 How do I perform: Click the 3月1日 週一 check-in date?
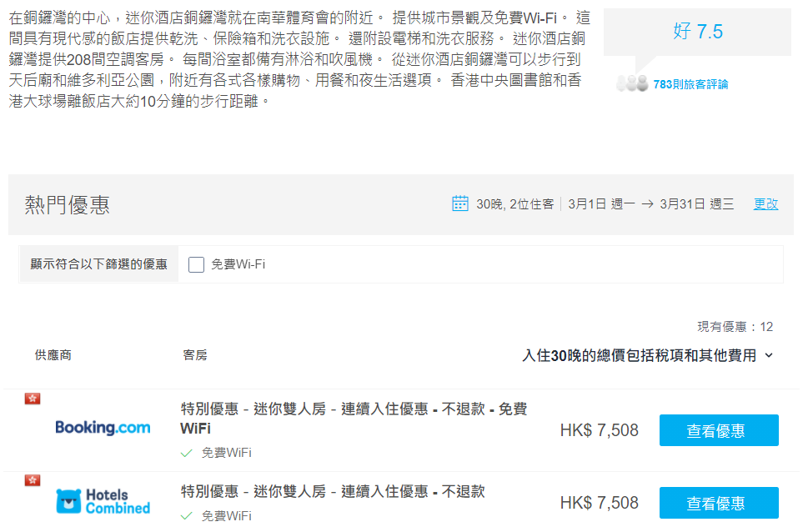(601, 204)
